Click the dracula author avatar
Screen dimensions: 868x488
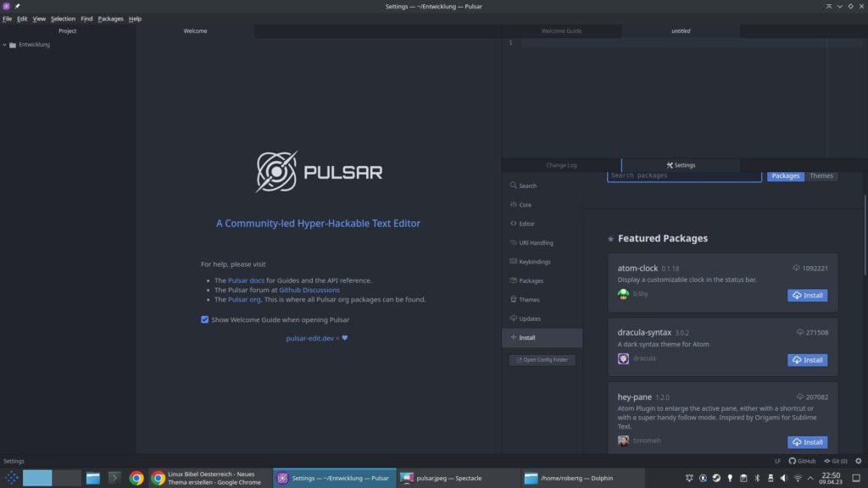(623, 358)
